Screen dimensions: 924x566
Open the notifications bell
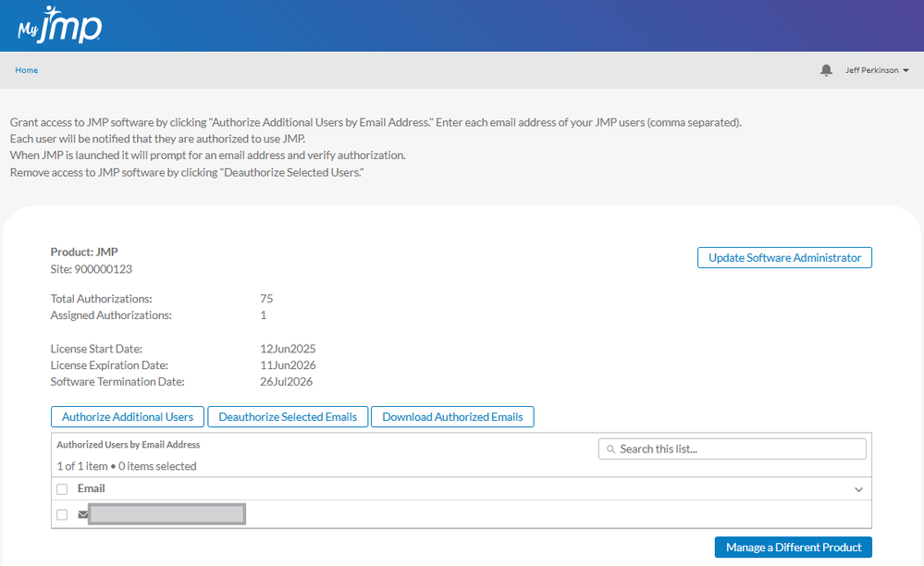(826, 70)
